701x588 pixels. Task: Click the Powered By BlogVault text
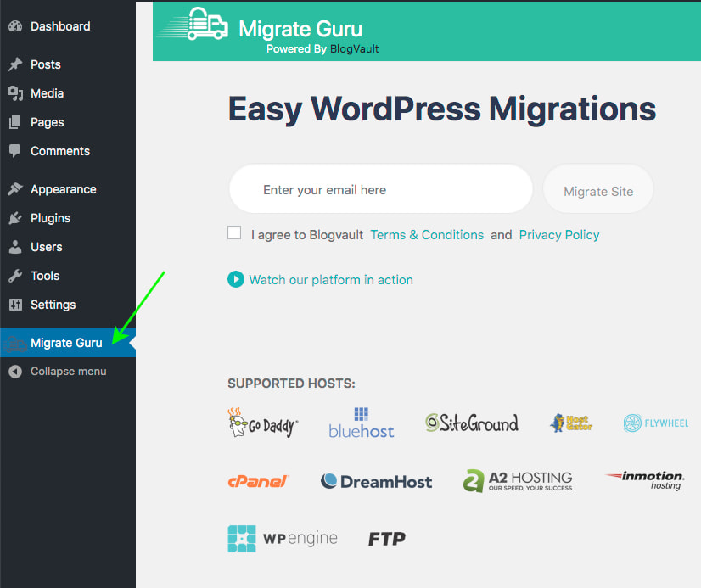tap(322, 48)
